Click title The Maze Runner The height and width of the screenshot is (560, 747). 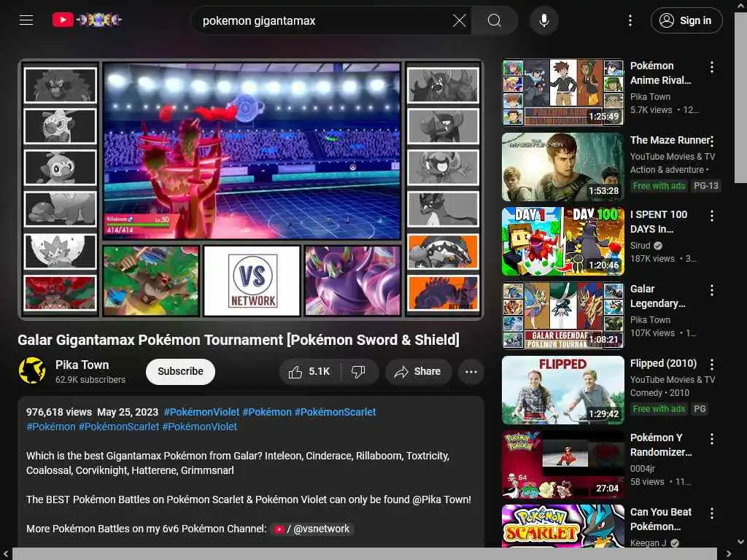pyautogui.click(x=670, y=140)
